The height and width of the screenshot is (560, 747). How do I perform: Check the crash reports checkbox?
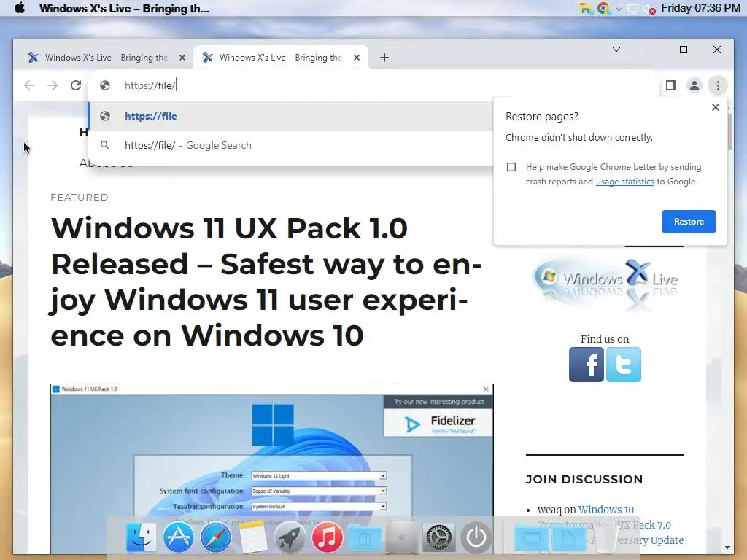(x=511, y=167)
